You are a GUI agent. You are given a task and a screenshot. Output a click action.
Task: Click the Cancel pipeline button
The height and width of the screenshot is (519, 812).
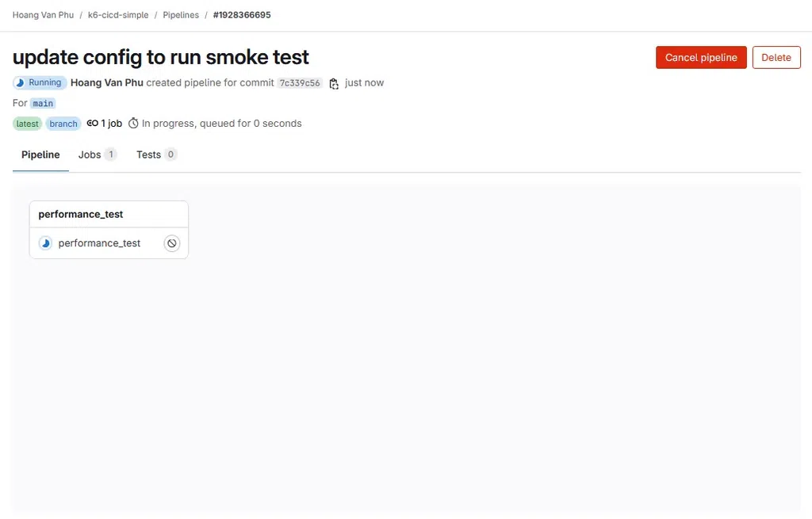pyautogui.click(x=701, y=57)
